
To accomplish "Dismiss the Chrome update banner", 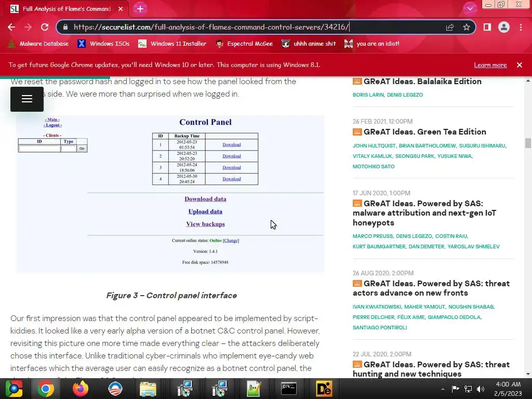I will point(520,65).
